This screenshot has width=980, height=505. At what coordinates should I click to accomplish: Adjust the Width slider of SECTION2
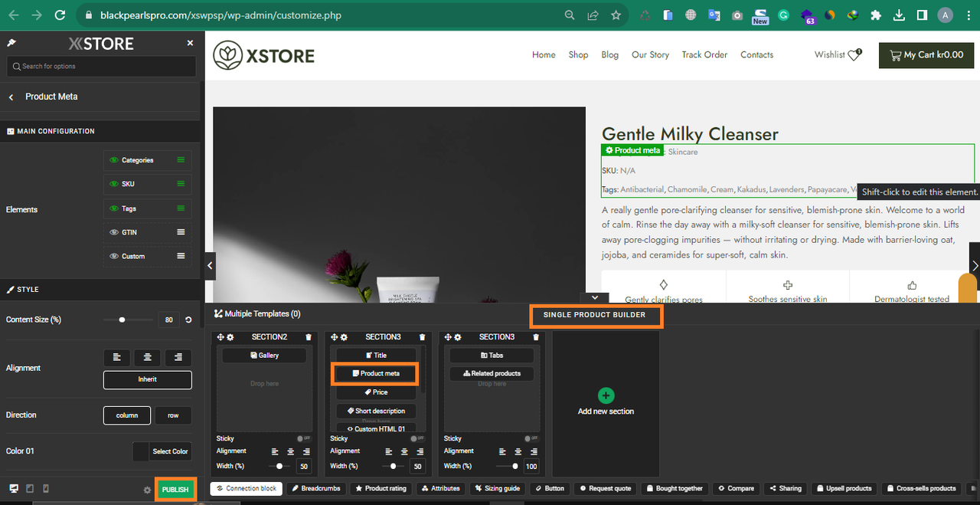tap(279, 466)
